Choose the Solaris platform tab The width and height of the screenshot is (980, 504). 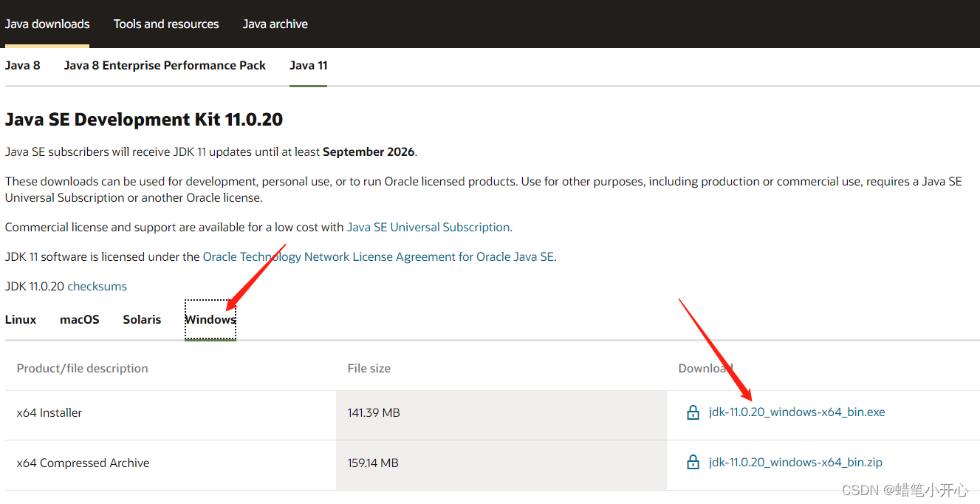[142, 319]
